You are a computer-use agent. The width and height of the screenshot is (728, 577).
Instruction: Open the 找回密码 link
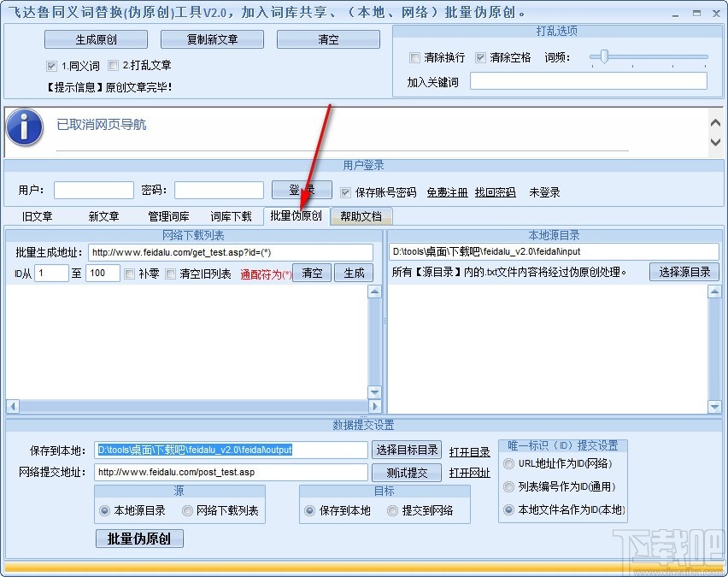pyautogui.click(x=496, y=192)
